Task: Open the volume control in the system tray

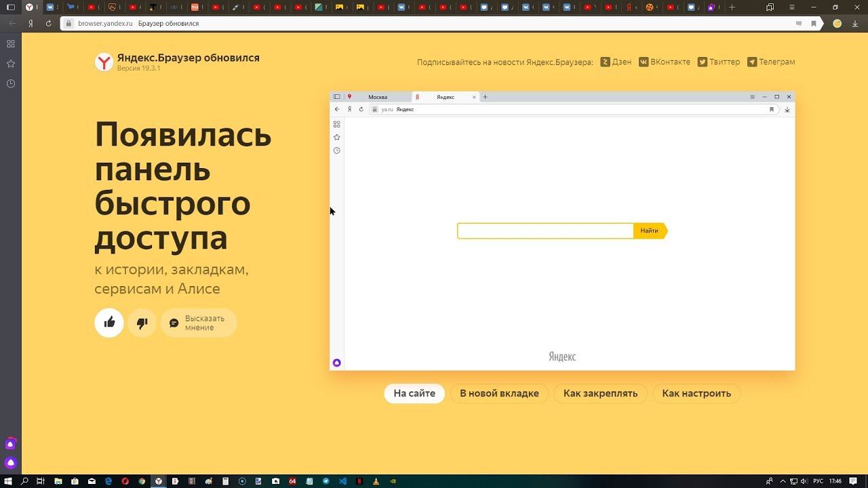Action: coord(804,481)
